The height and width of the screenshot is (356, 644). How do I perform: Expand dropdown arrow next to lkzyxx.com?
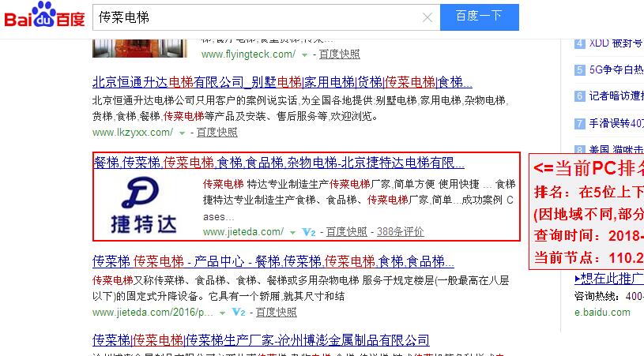pos(182,133)
